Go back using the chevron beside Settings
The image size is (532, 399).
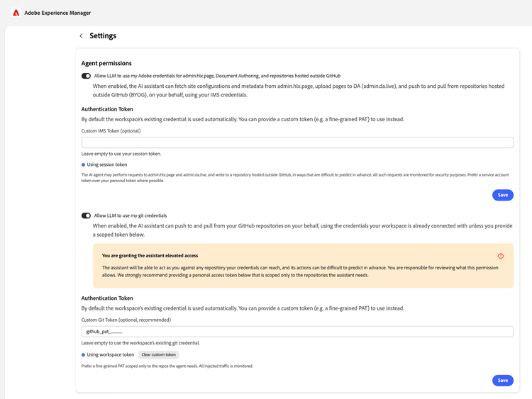pyautogui.click(x=81, y=36)
